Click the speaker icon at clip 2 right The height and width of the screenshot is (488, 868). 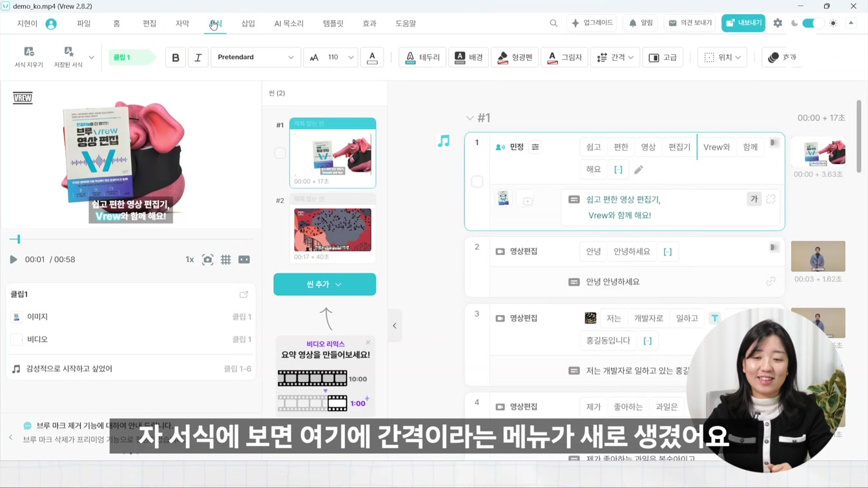(774, 247)
